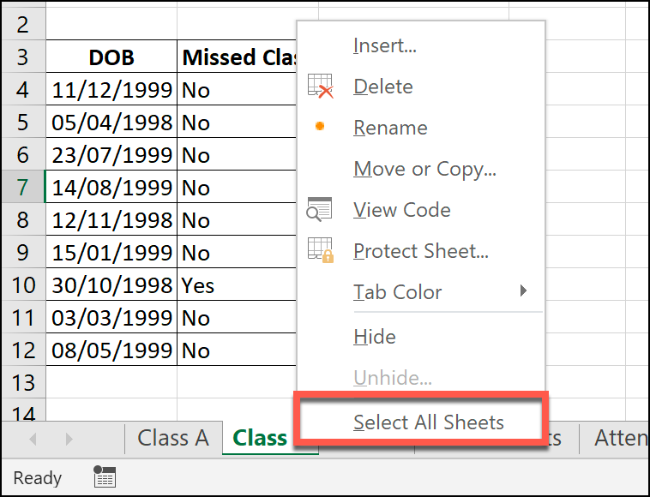The width and height of the screenshot is (650, 497).
Task: Expand the Tab Color submenu arrow
Action: point(523,292)
